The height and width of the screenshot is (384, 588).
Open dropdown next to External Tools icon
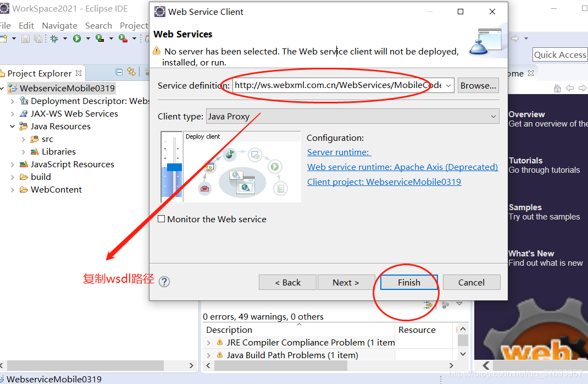134,39
